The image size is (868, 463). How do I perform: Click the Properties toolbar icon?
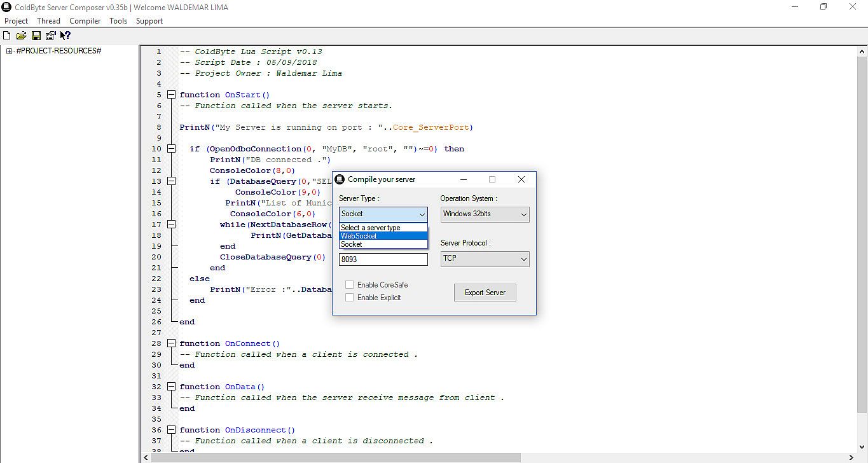50,36
